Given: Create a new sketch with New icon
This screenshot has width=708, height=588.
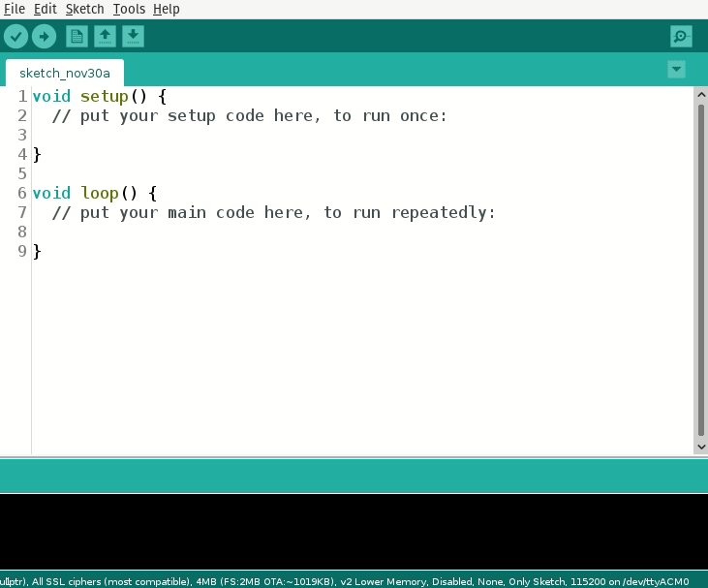Looking at the screenshot, I should (x=77, y=37).
